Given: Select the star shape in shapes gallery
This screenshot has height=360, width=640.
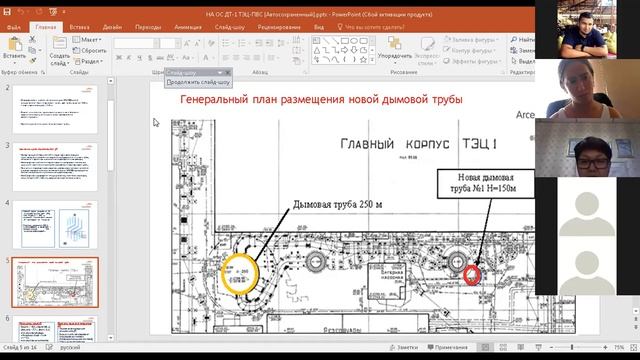Looking at the screenshot, I should coord(363,60).
